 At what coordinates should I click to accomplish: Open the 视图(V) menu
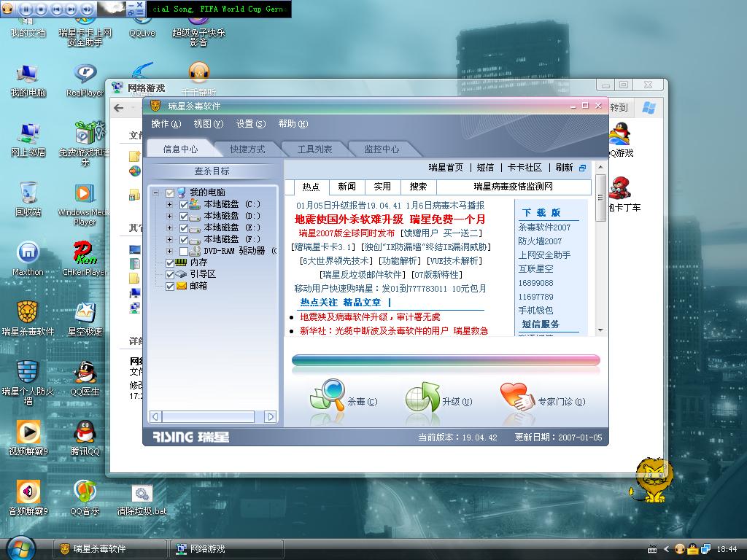[x=208, y=124]
